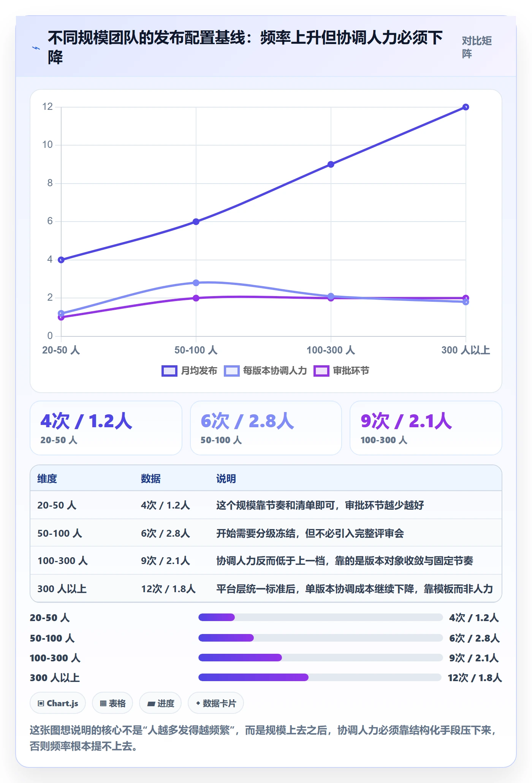Click the 100-300 人 progress bar
The image size is (532, 783).
pos(320,658)
